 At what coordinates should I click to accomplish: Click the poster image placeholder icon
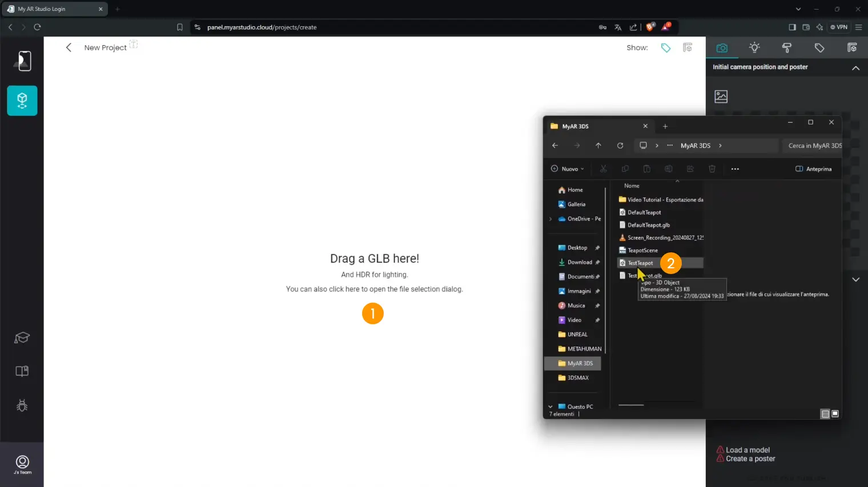tap(721, 96)
